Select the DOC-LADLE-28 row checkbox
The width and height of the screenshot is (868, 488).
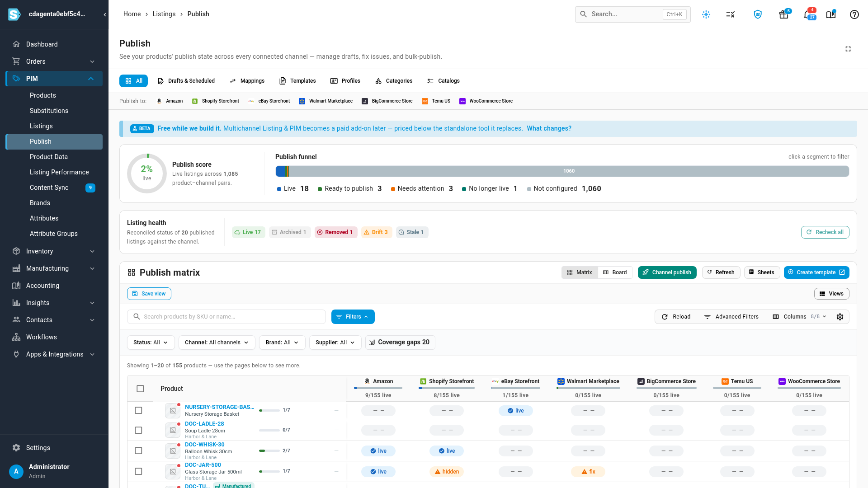[138, 430]
